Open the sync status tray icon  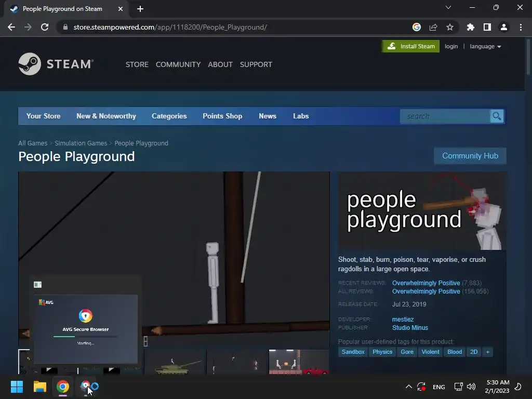click(421, 387)
